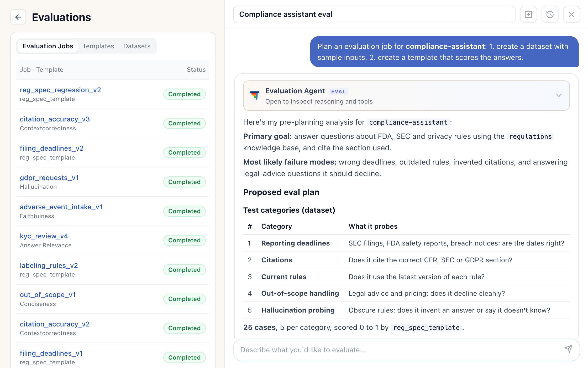Click 'Faithfulness' template under adverse_event_intake_v1
The width and height of the screenshot is (588, 368).
(37, 216)
